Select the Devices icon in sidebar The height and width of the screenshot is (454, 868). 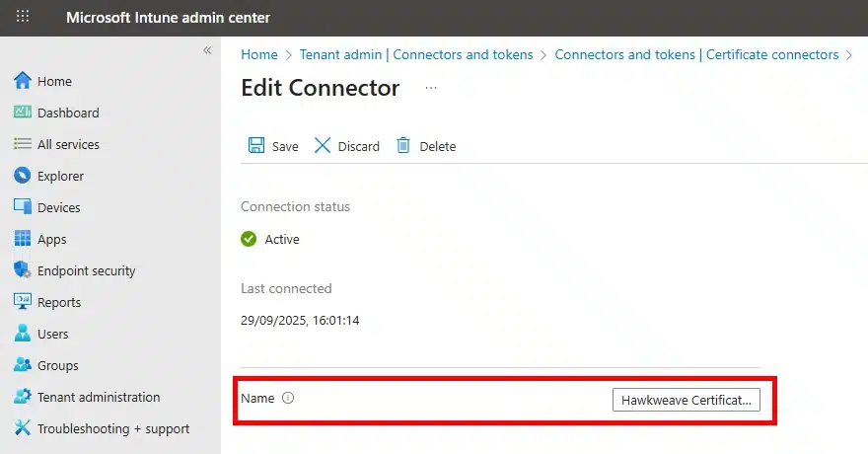[x=23, y=207]
